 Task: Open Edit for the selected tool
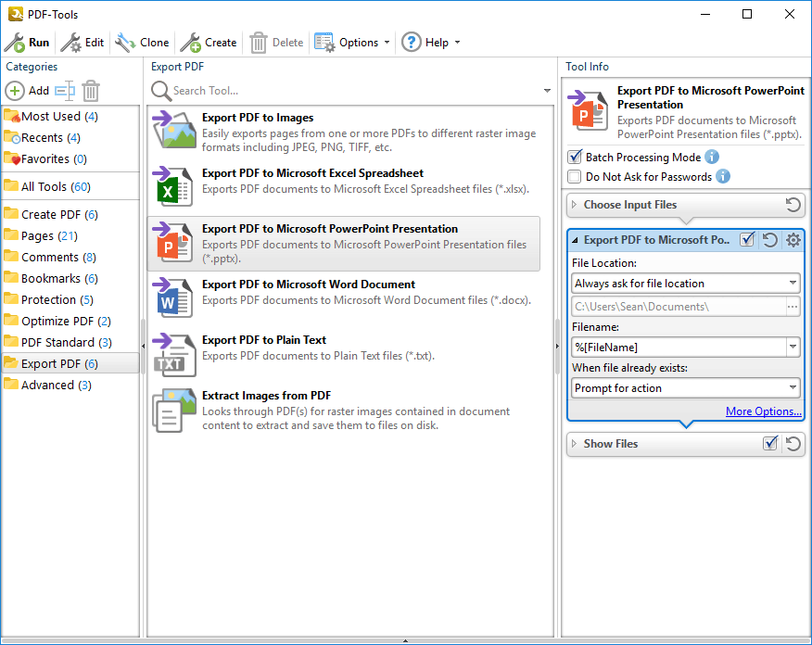click(82, 43)
